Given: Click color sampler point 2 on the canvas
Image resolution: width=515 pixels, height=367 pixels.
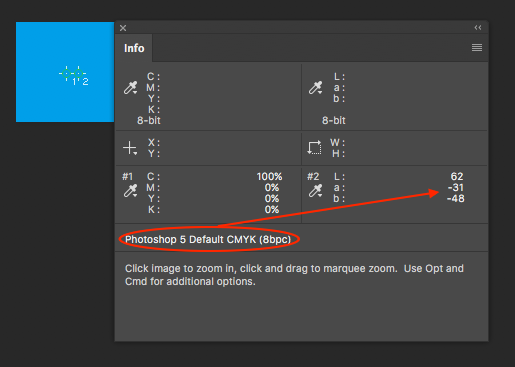Looking at the screenshot, I should pos(78,73).
